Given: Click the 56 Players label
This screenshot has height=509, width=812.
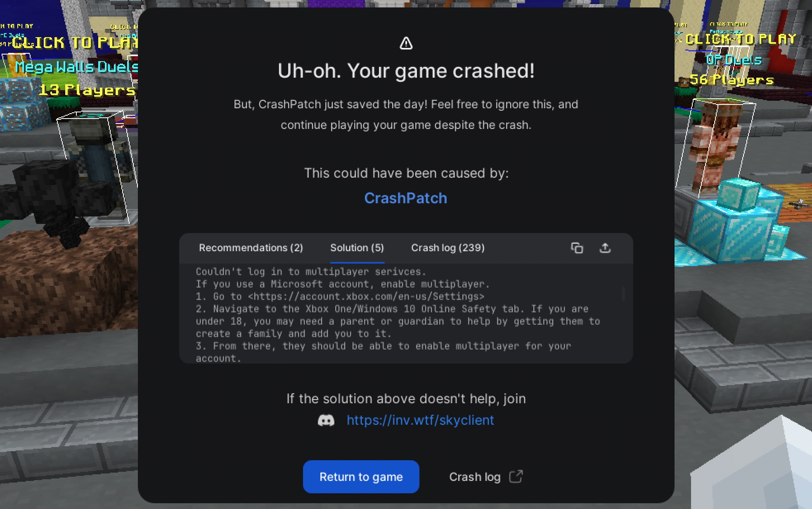Looking at the screenshot, I should pyautogui.click(x=732, y=79).
